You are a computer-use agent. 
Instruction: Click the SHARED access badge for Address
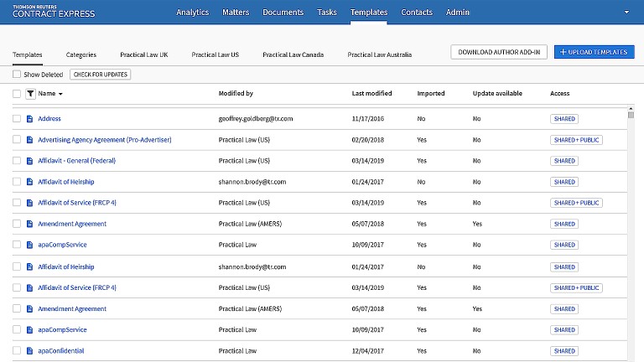[563, 119]
